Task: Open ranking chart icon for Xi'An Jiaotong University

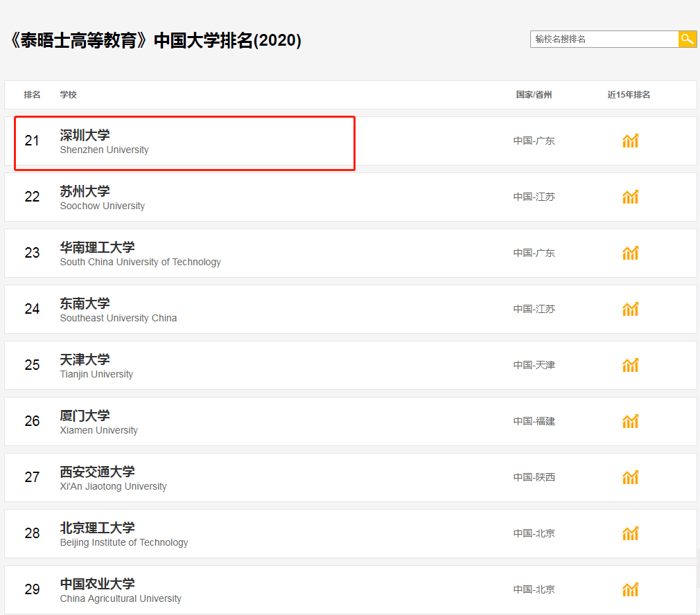Action: (631, 477)
